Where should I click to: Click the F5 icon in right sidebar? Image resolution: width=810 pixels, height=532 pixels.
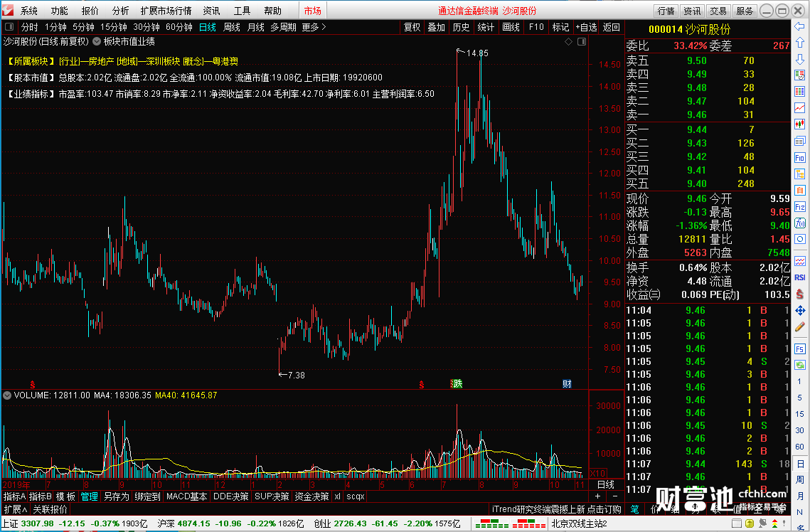click(x=799, y=349)
